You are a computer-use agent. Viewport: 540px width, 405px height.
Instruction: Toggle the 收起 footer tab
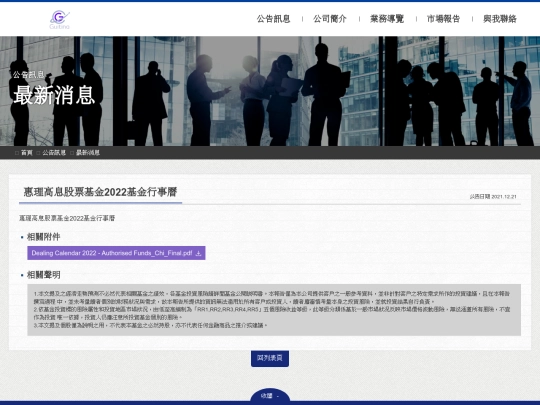pos(270,396)
